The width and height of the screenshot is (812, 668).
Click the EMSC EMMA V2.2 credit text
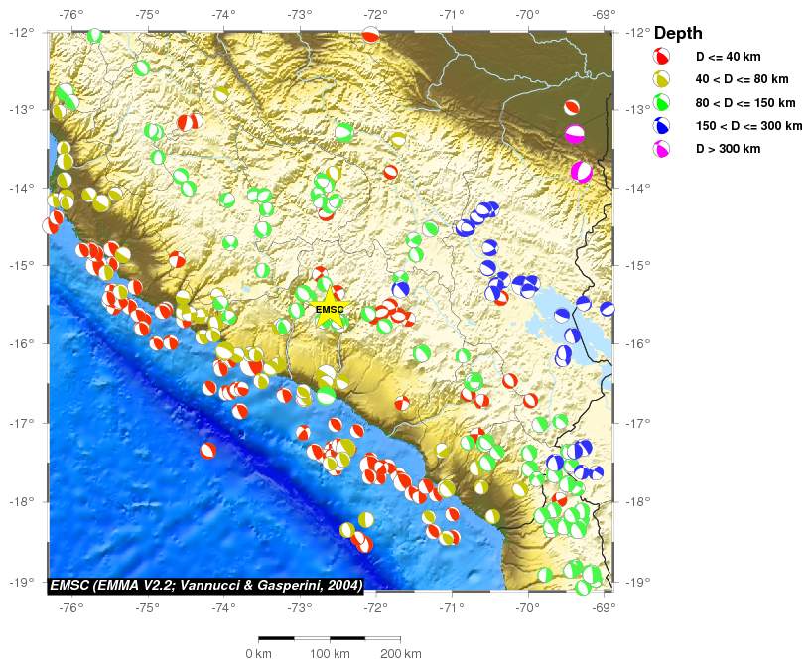tap(205, 585)
